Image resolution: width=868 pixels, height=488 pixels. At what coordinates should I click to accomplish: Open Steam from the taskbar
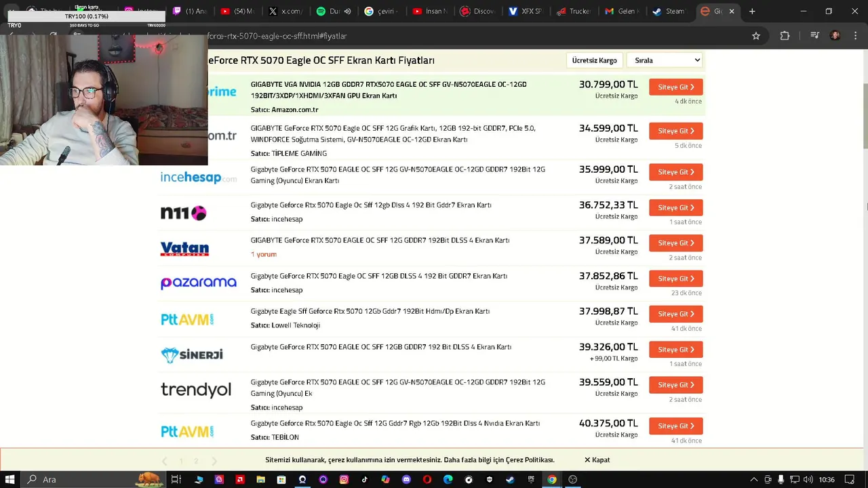coord(510,479)
